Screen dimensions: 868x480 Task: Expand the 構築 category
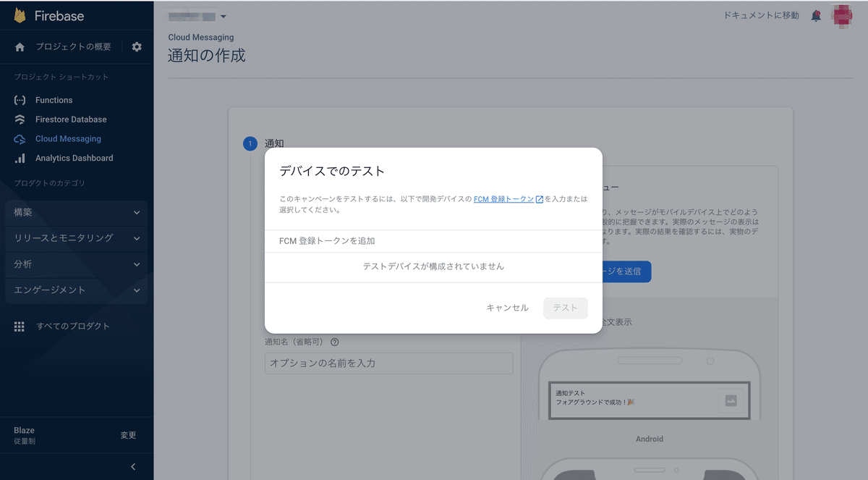77,212
